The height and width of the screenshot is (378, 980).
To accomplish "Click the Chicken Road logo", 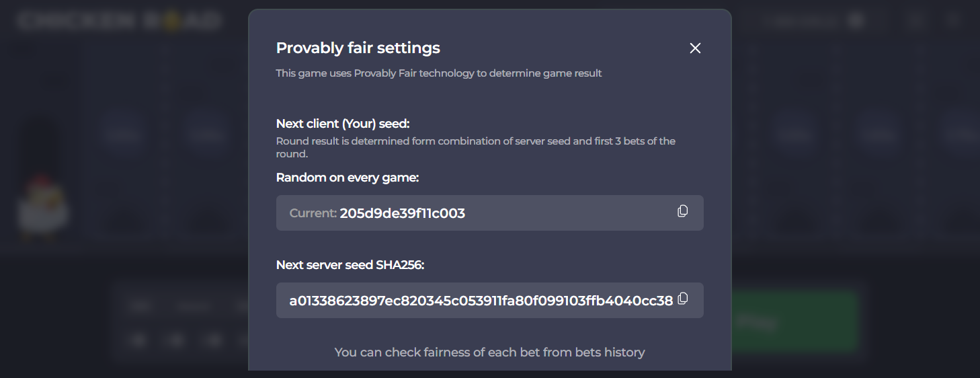I will click(119, 21).
